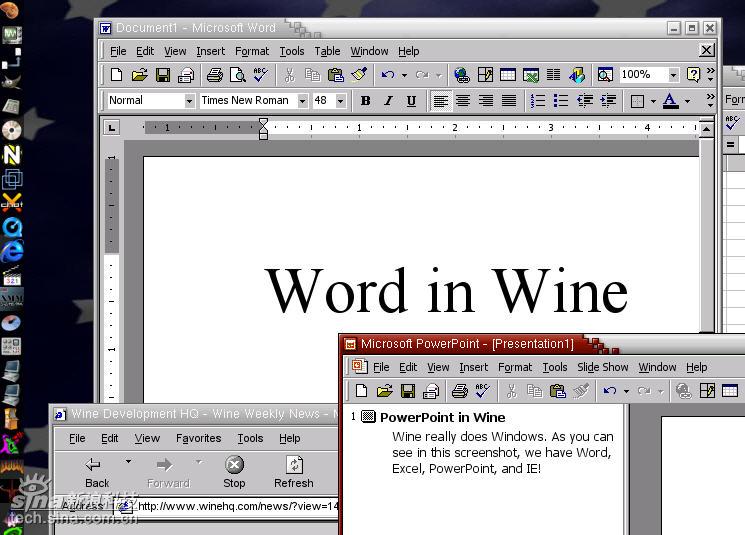Click Numbered list icon in Word toolbar
The image size is (745, 535).
click(x=538, y=101)
